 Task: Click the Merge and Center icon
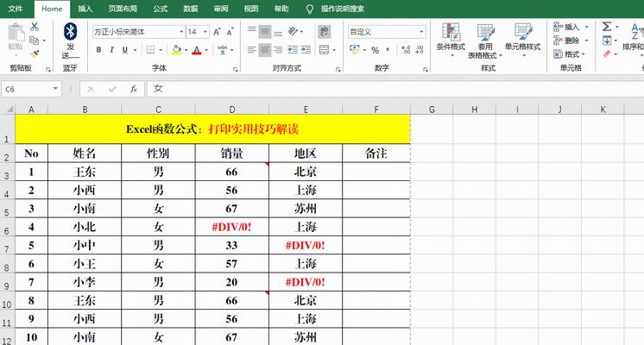tap(324, 50)
